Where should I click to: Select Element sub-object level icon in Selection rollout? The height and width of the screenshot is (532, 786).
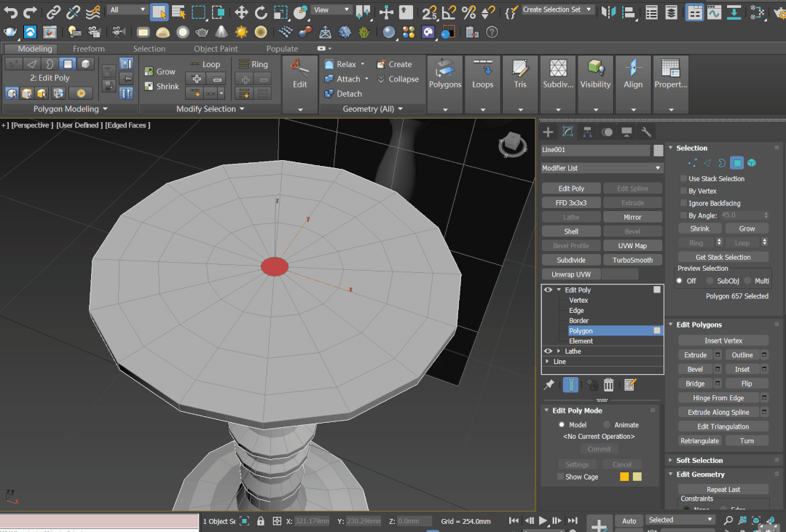752,163
